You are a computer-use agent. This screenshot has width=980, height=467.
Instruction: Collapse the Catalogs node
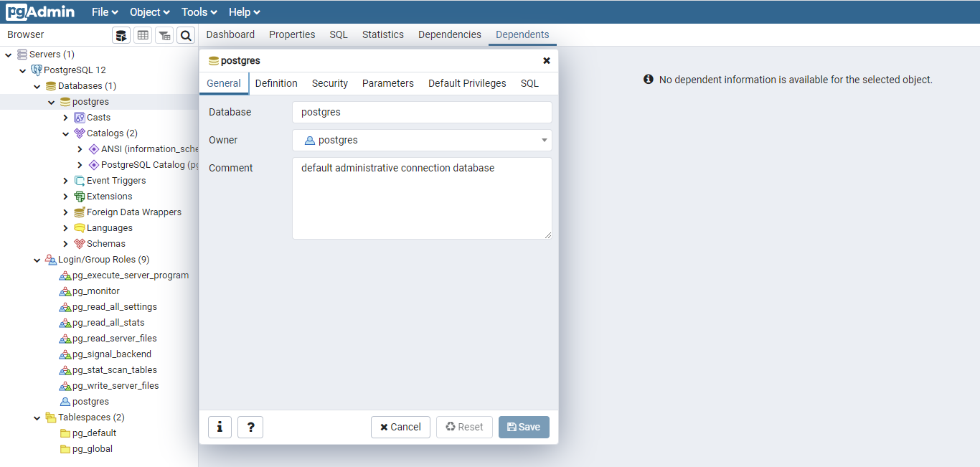coord(66,133)
